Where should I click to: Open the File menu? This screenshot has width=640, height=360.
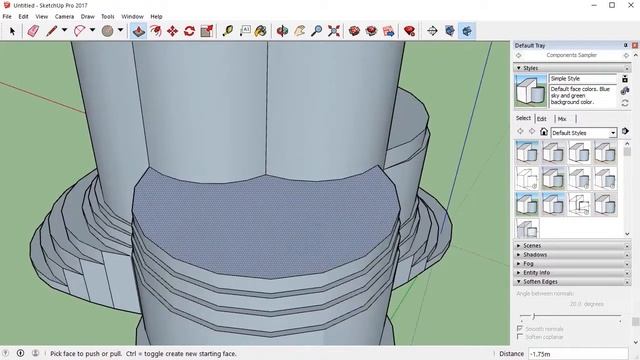coord(7,17)
